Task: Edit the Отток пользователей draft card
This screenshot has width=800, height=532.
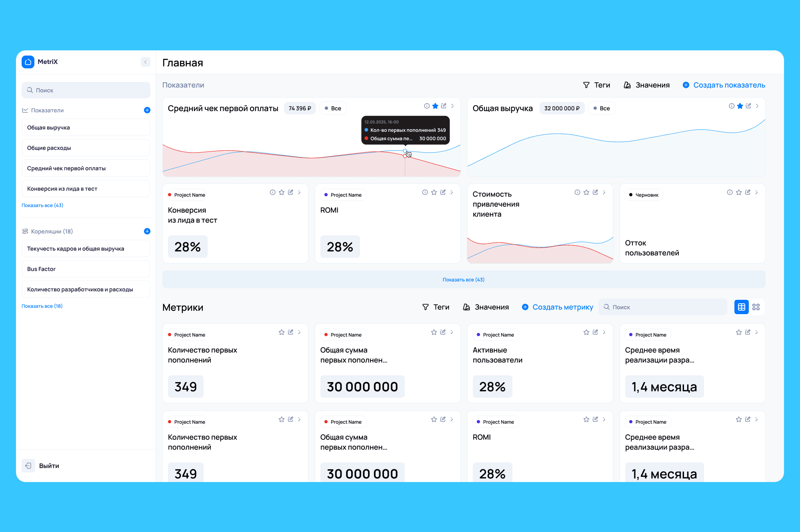Action: click(748, 192)
